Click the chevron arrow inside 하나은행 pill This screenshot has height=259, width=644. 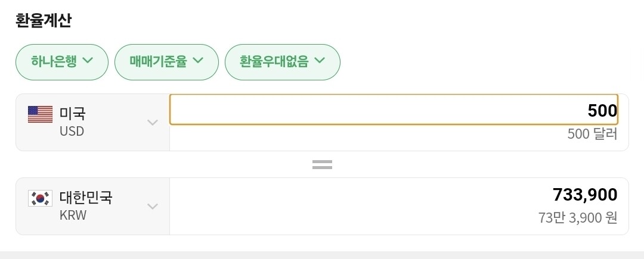[88, 61]
